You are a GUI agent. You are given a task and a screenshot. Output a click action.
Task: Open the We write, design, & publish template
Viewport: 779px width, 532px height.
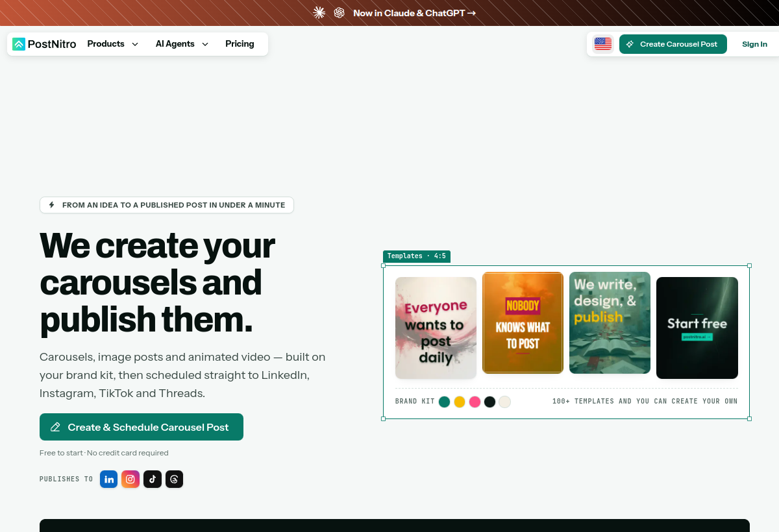610,322
